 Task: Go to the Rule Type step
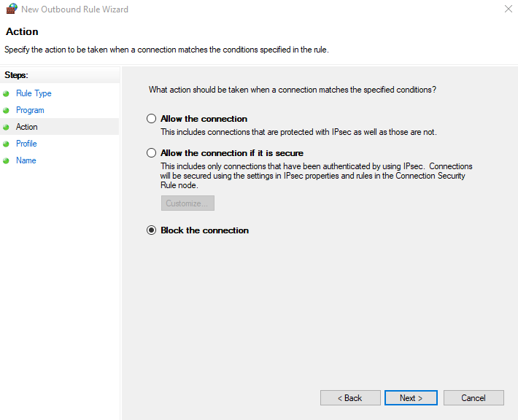tap(34, 93)
